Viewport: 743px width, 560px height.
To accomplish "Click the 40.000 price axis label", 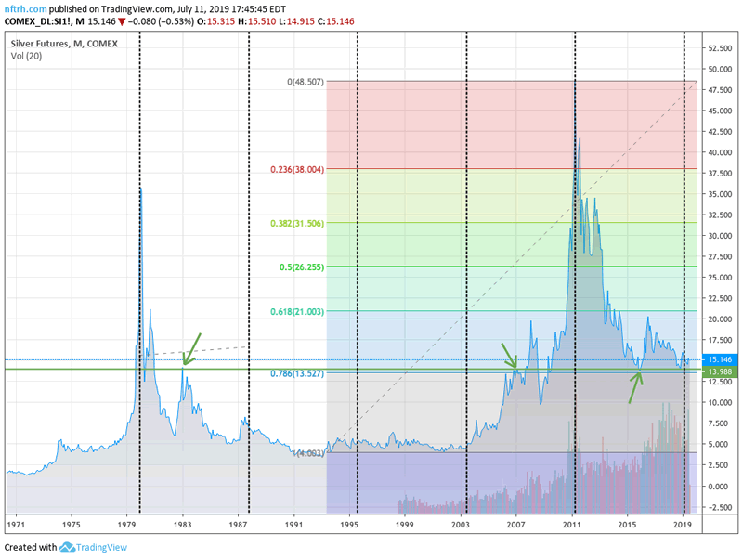I will [720, 152].
